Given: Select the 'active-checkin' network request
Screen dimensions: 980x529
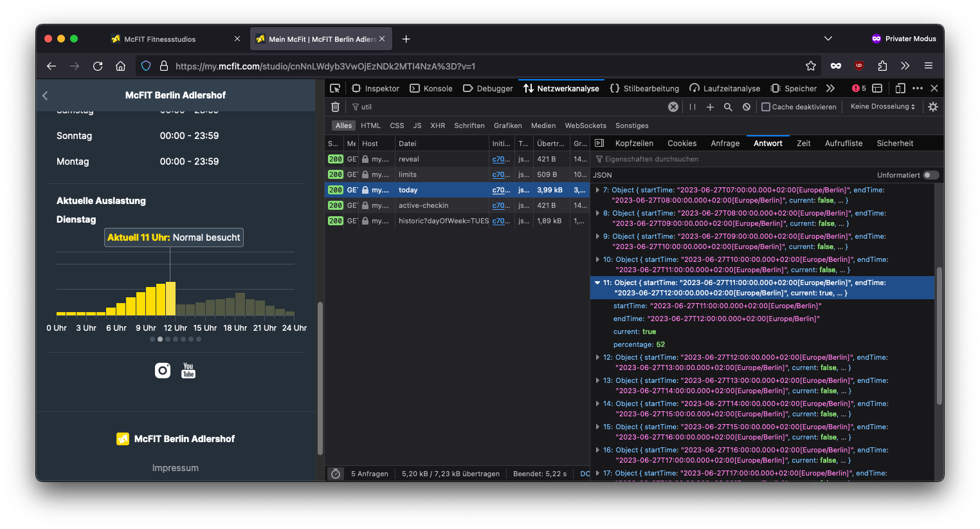Looking at the screenshot, I should pos(457,205).
